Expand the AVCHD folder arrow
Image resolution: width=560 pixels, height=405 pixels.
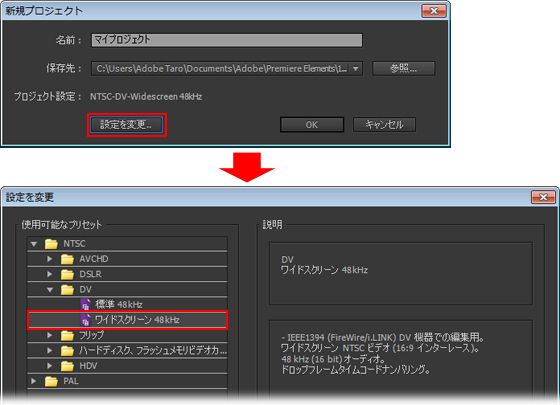point(50,259)
